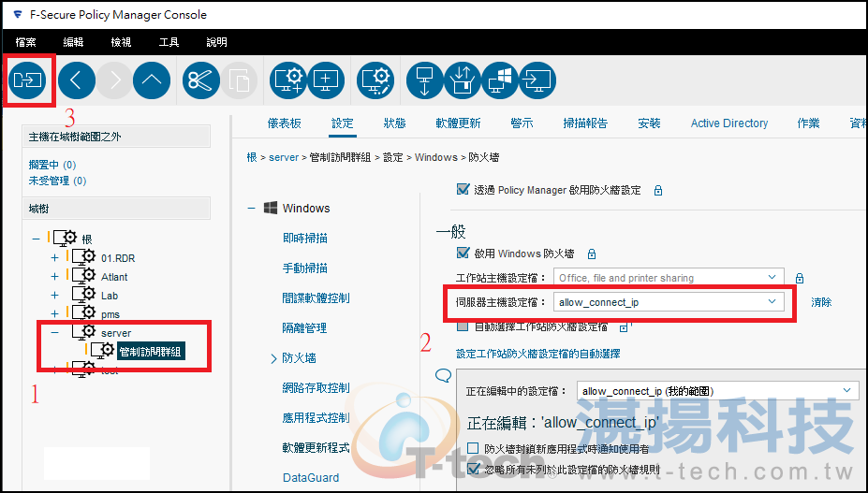Click the edit domain properties monitor-pencil icon

375,80
